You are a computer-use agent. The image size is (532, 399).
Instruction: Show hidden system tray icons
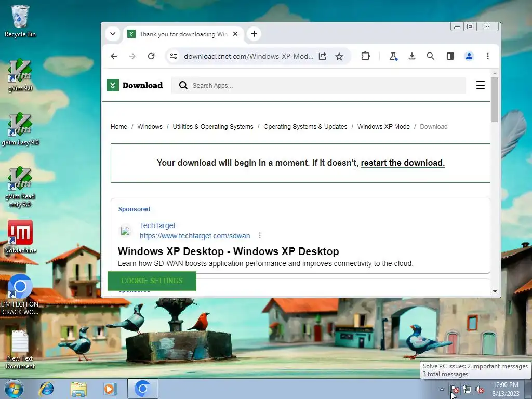coord(442,389)
